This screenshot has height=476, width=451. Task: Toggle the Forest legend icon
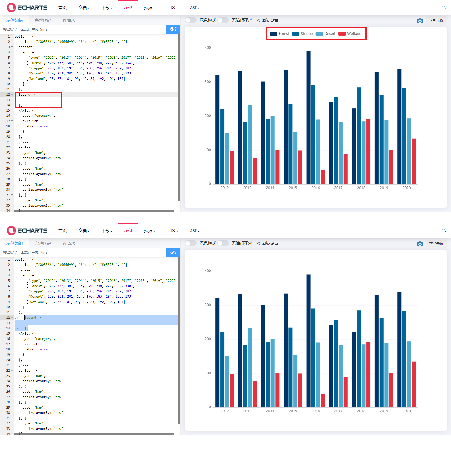click(x=273, y=34)
